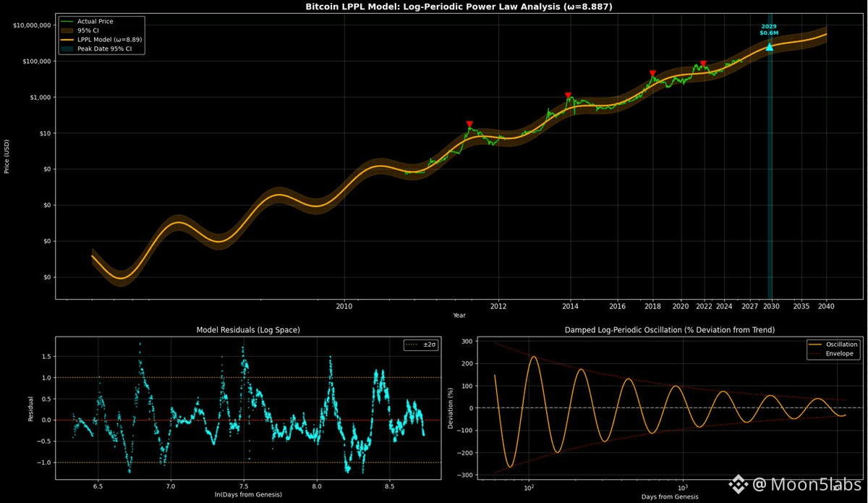
Task: Click the ±2σ legend in the residuals plot
Action: [x=420, y=345]
